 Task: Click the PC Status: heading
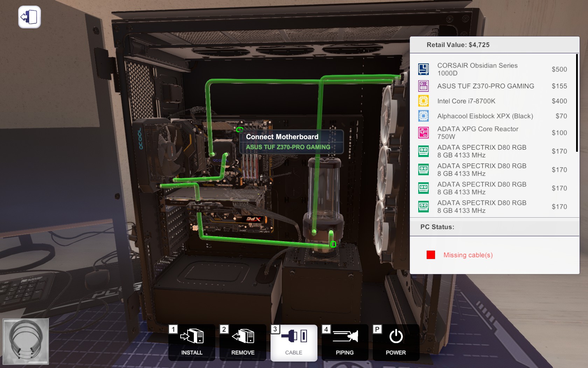[x=437, y=227]
